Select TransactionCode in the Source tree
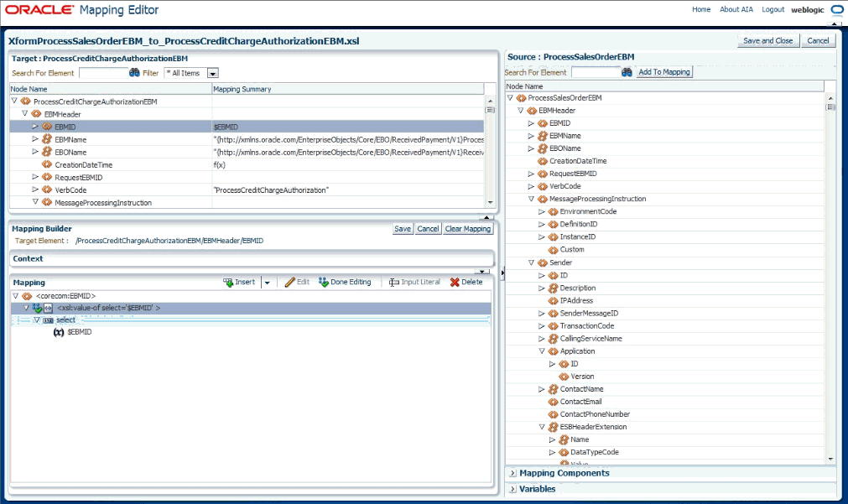 click(587, 326)
